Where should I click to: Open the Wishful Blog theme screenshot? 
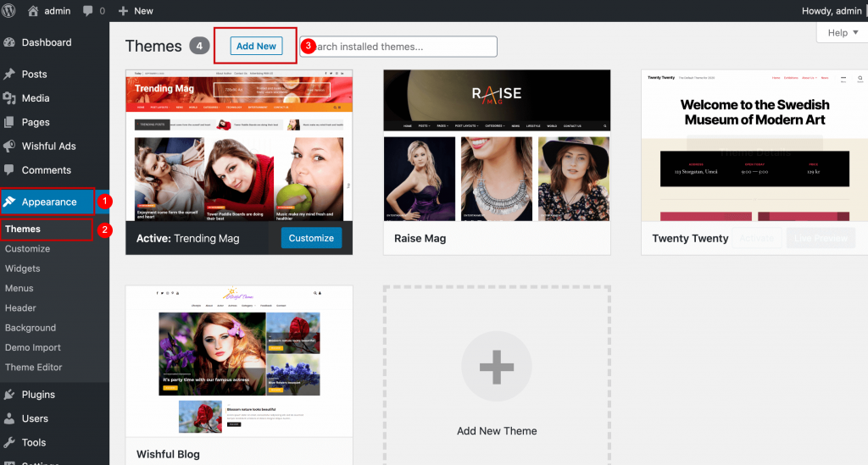tap(239, 361)
